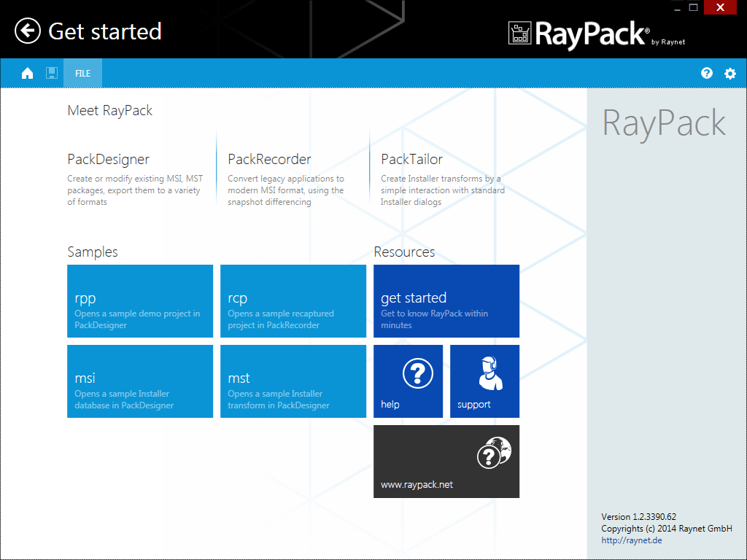Follow the http://raynet.de link

(x=632, y=540)
